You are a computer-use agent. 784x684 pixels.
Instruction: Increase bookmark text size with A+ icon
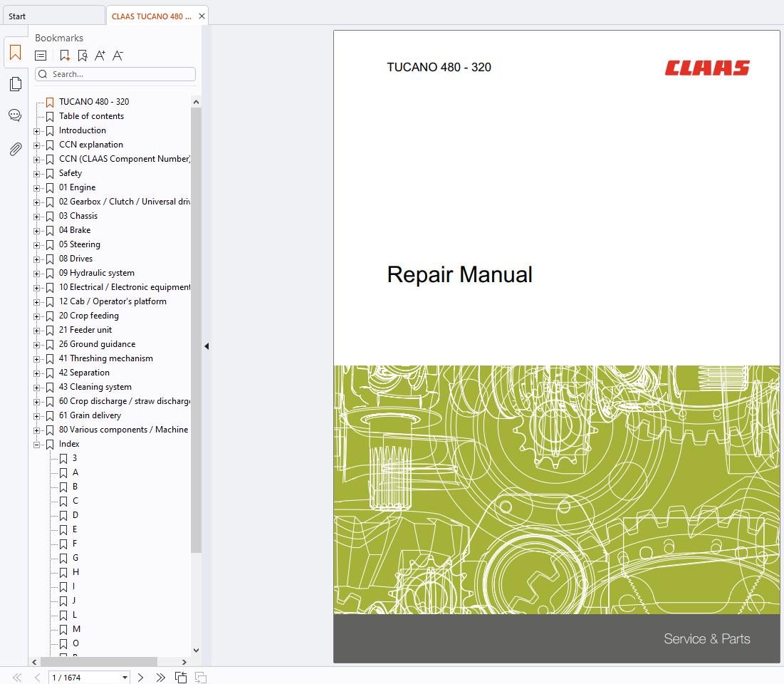tap(100, 56)
